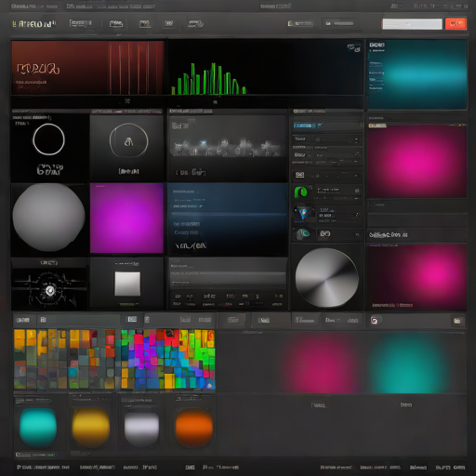Choose the silver sphere material

(141, 429)
